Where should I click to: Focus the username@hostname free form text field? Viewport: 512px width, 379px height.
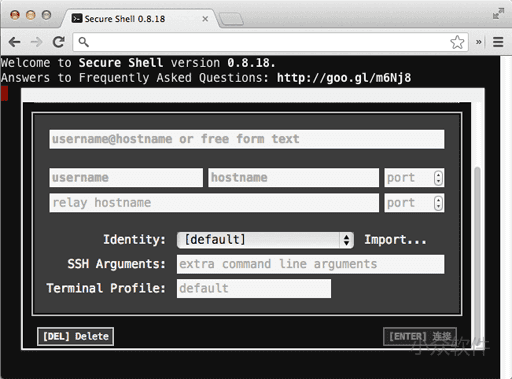click(247, 139)
